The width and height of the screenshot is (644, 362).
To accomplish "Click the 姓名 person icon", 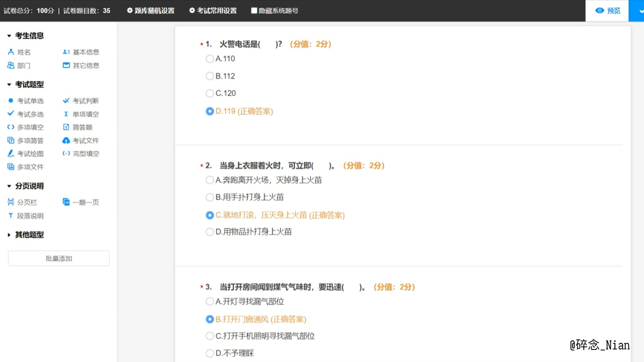I will pos(11,52).
